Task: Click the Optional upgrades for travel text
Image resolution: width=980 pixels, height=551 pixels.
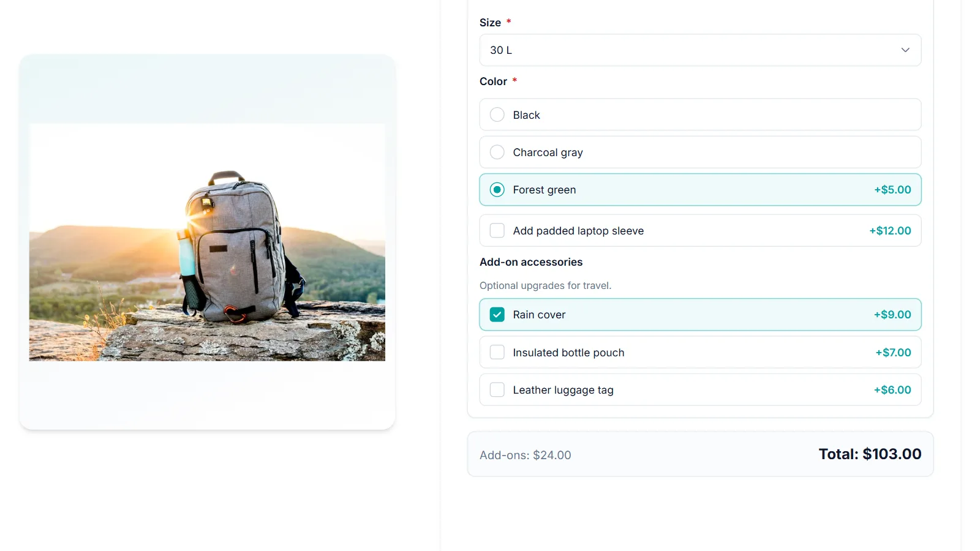Action: tap(545, 285)
